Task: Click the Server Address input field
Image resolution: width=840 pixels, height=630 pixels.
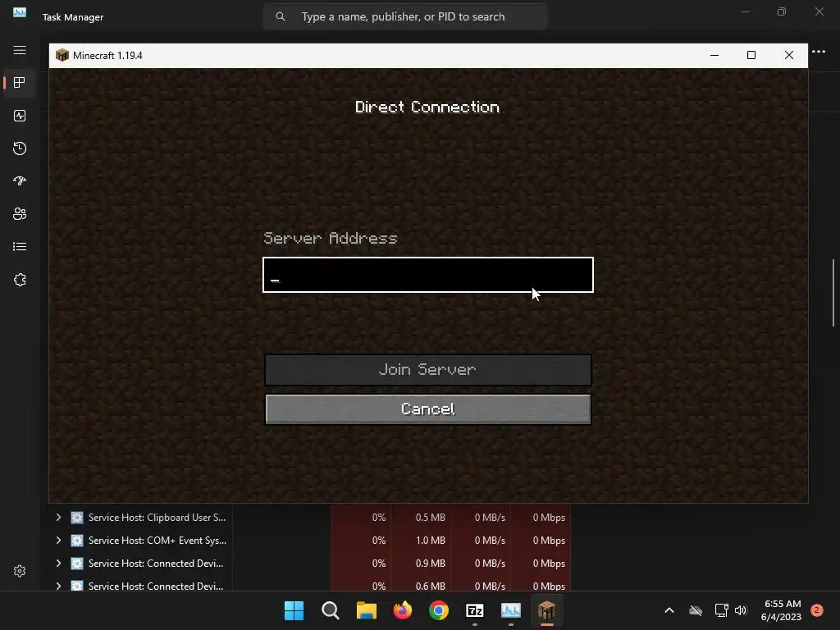Action: coord(428,275)
